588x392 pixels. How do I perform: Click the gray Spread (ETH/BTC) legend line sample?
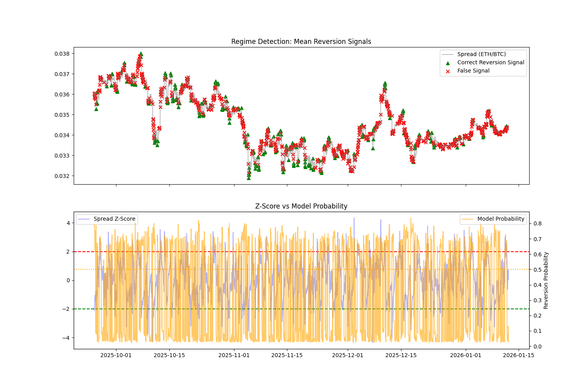click(448, 54)
